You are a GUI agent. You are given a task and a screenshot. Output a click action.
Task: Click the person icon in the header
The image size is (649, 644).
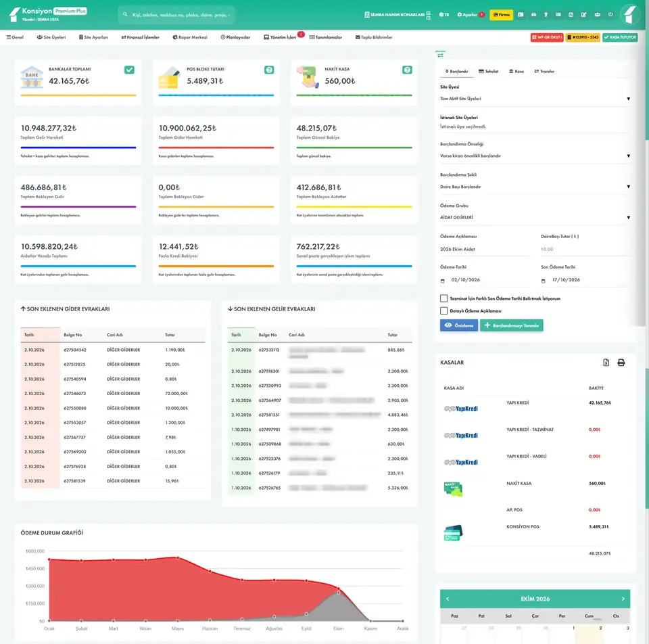coord(546,14)
